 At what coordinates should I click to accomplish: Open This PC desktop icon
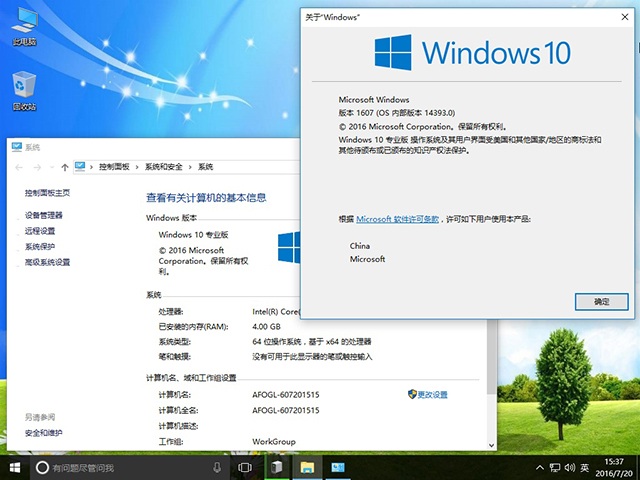(24, 25)
